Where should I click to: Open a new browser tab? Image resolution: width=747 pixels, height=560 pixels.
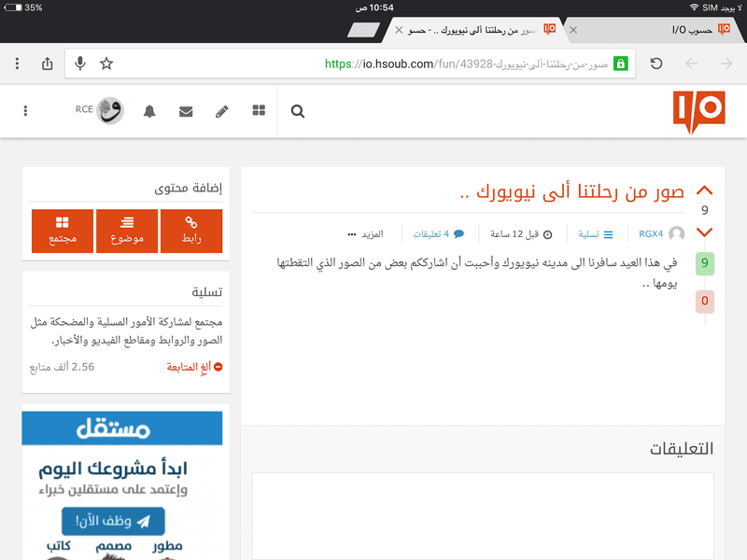pos(363,30)
